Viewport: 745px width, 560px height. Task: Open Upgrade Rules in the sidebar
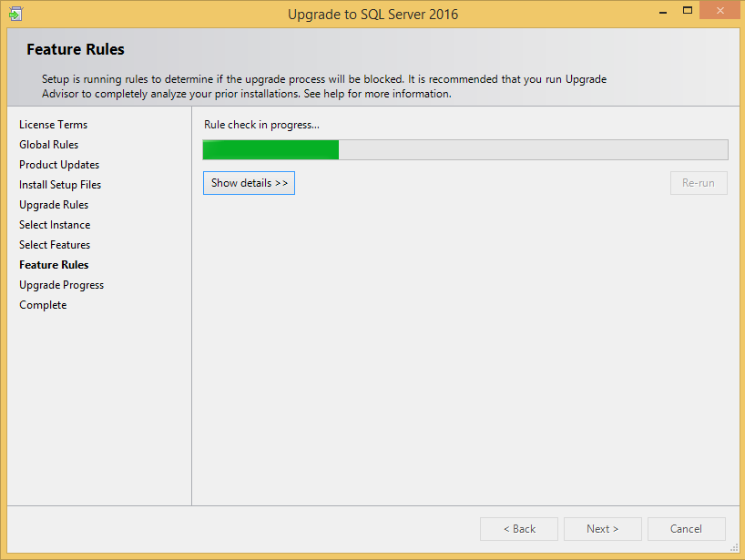(54, 205)
